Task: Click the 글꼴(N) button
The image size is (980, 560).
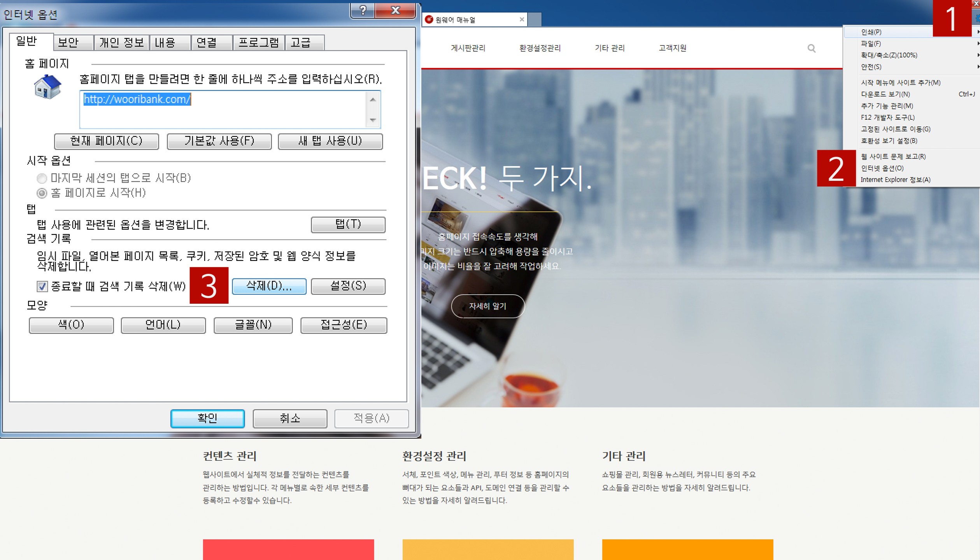Action: pos(253,325)
